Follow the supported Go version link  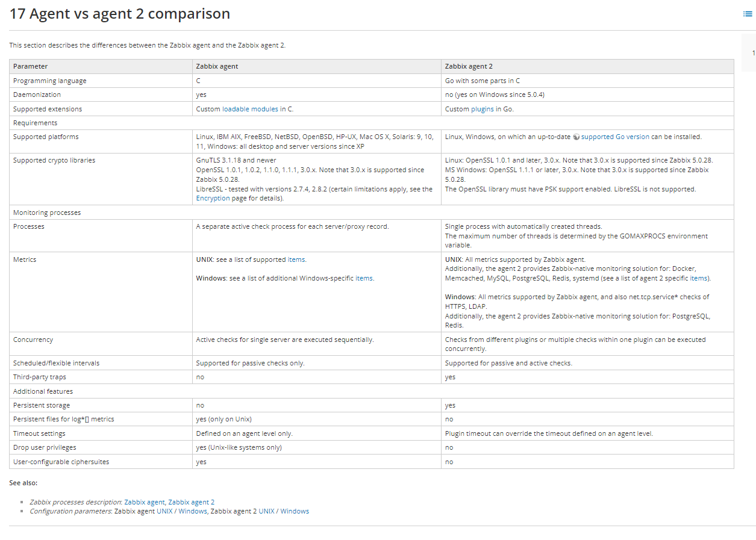615,137
